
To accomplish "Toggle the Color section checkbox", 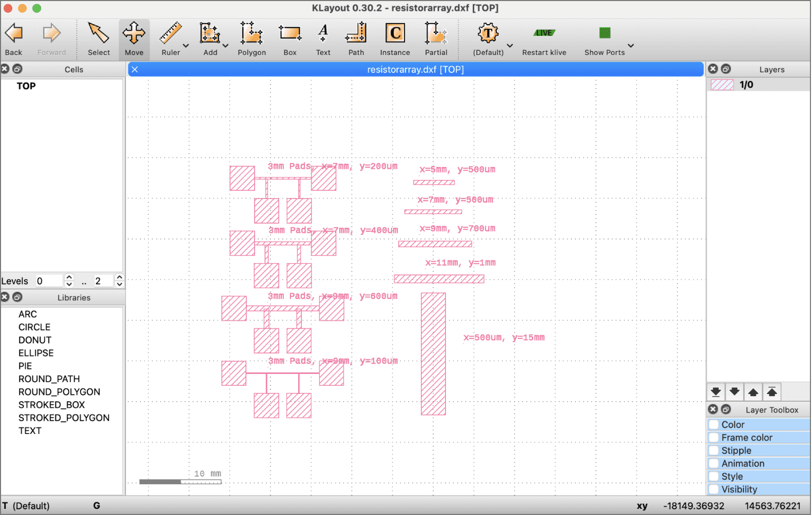I will tap(713, 425).
